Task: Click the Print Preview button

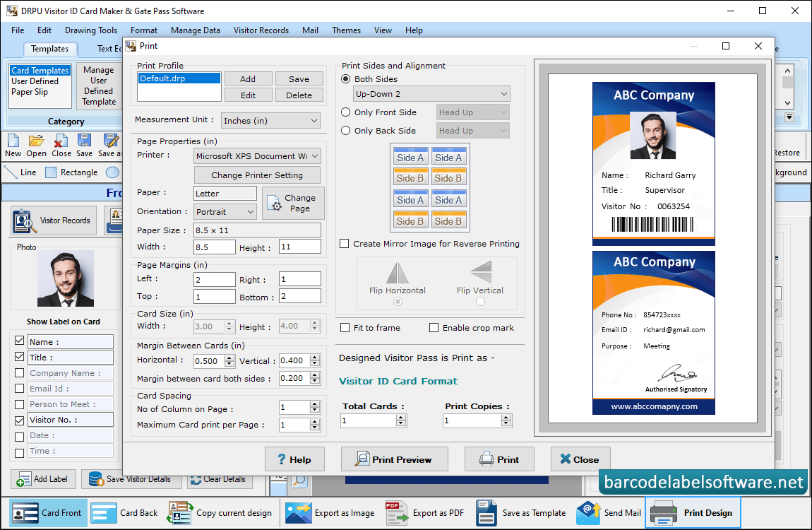Action: point(394,459)
